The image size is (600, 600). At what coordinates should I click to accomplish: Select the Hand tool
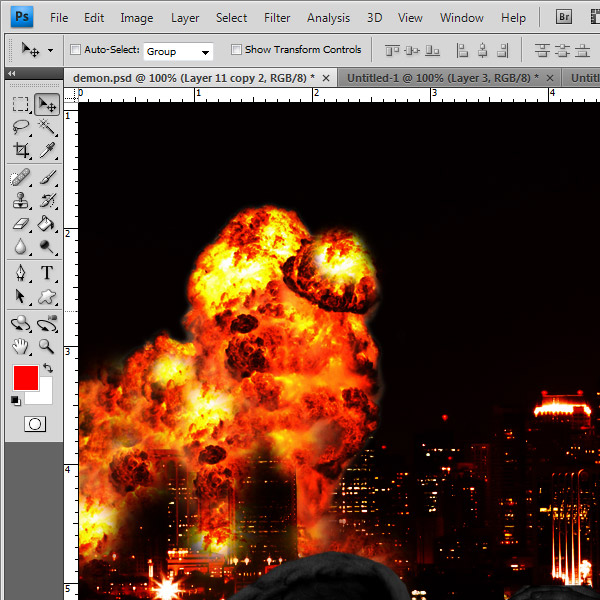(x=20, y=347)
